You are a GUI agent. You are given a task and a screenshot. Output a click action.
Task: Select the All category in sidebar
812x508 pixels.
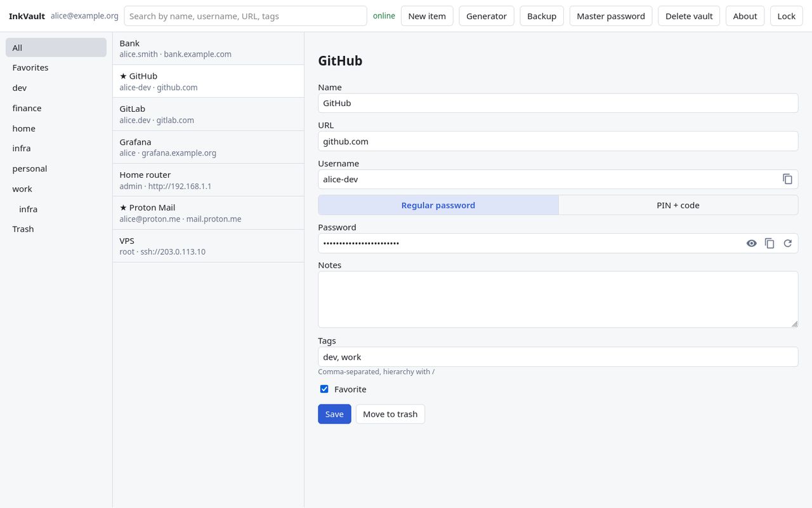coord(56,48)
